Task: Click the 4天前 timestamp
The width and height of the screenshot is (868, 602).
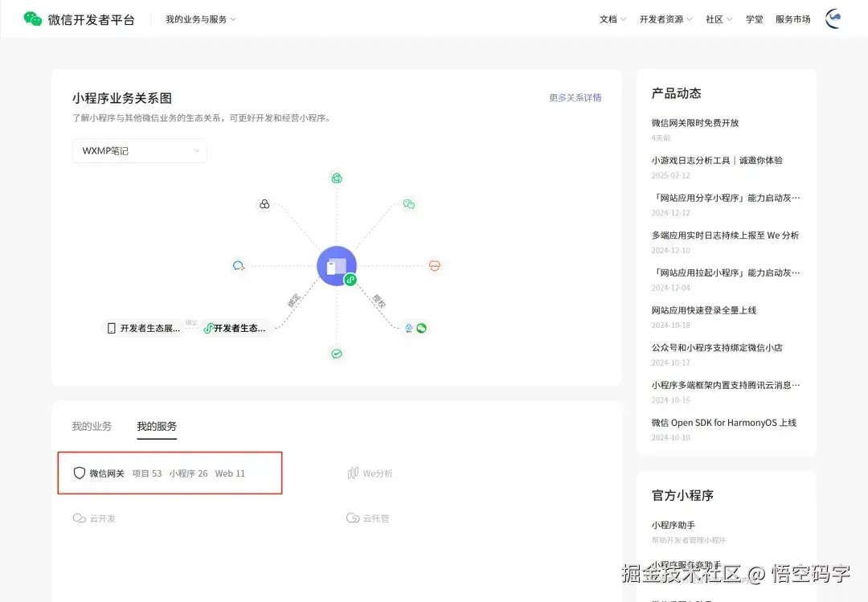Action: [661, 138]
